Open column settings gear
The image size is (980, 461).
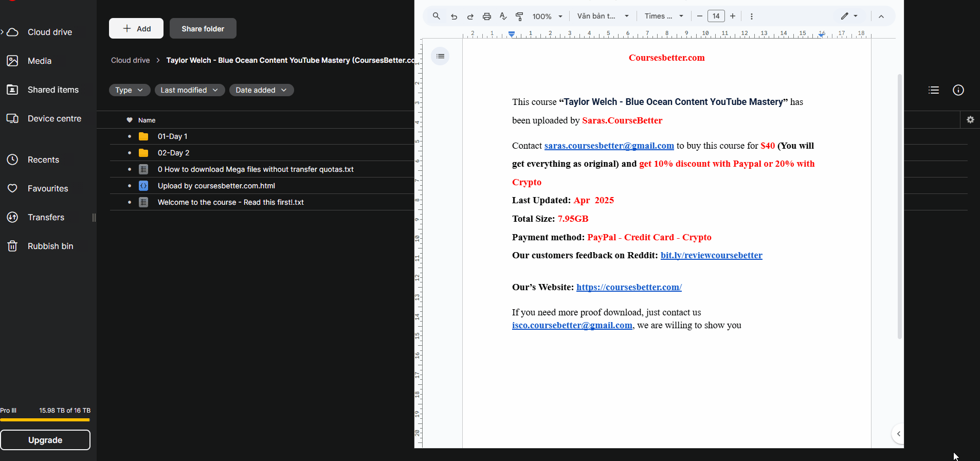(x=970, y=120)
